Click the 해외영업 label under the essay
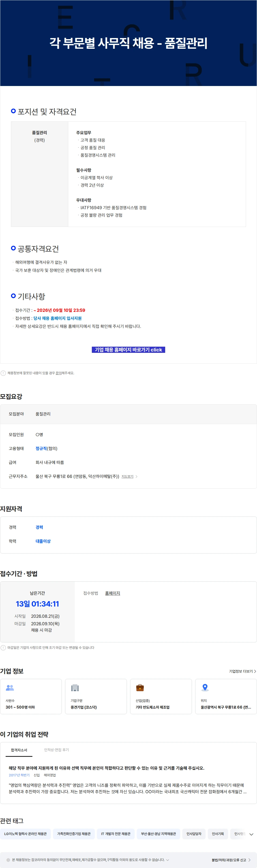 point(50,775)
